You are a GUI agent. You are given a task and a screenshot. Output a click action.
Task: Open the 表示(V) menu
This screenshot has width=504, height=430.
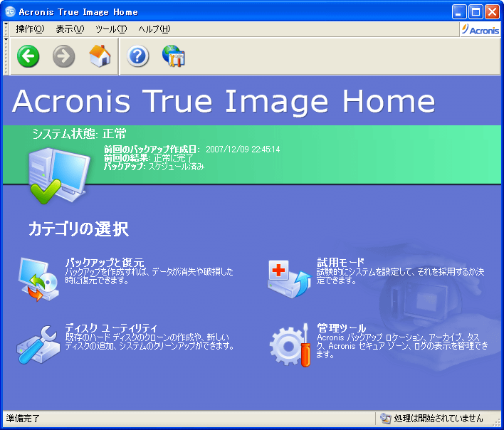click(x=70, y=29)
